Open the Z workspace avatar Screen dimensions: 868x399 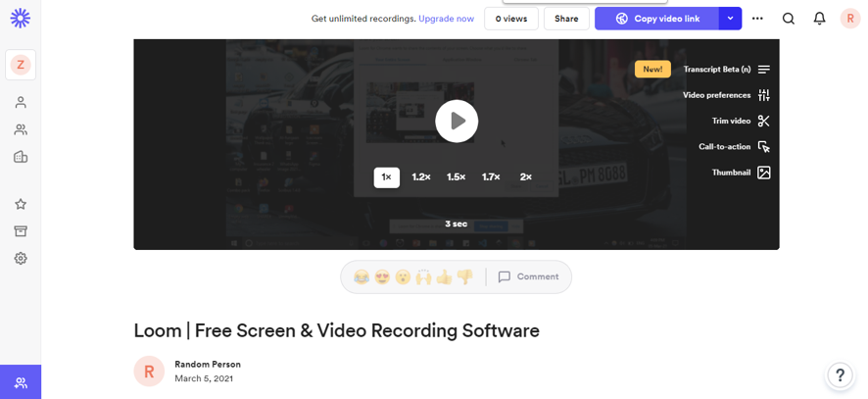point(21,65)
